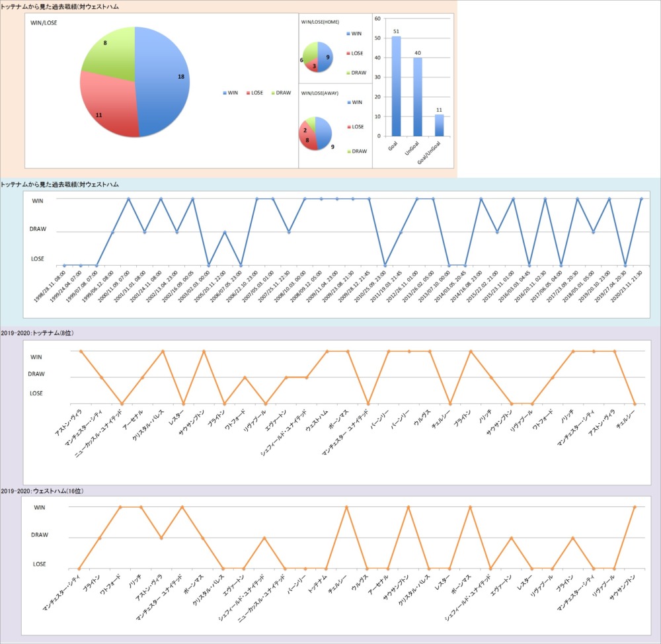Select the UnGoal bar labeled 40
The height and width of the screenshot is (644, 661).
418,97
